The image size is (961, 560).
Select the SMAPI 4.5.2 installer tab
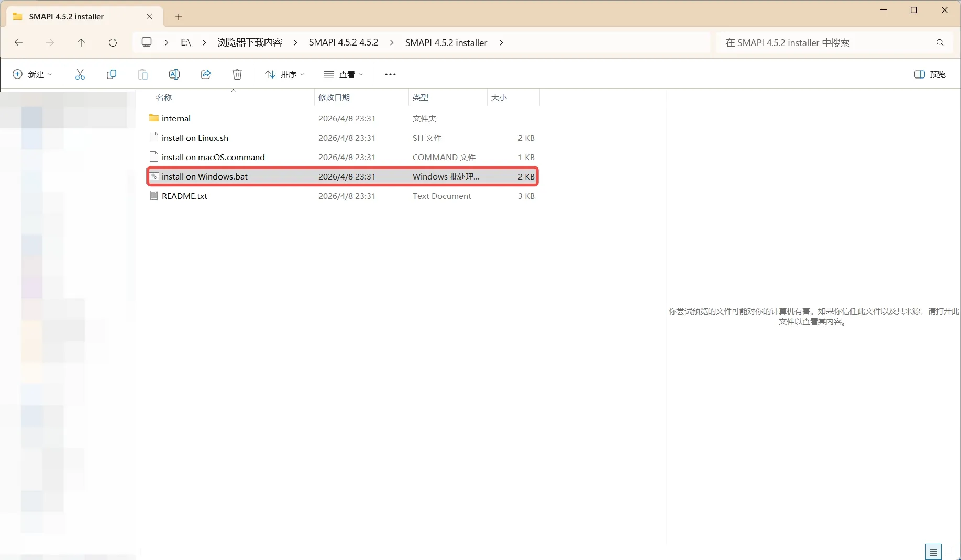tap(84, 16)
